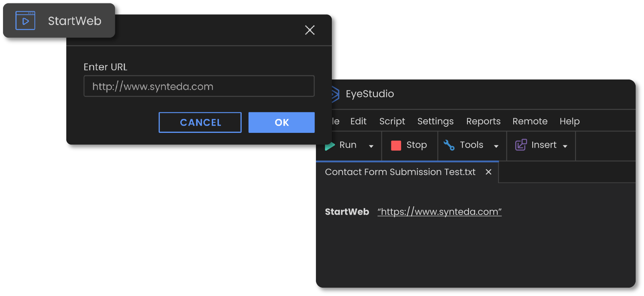Image resolution: width=644 pixels, height=296 pixels.
Task: Click the synteda.com link in script
Action: tap(439, 212)
